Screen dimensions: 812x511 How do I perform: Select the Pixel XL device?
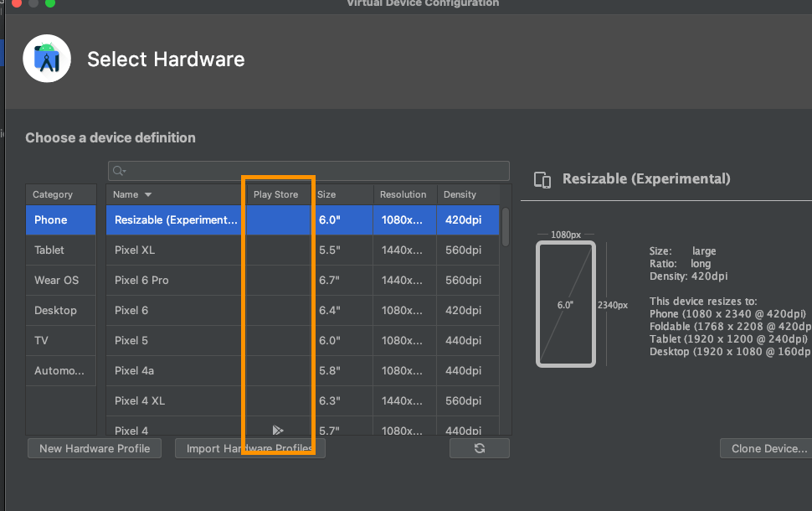tap(303, 250)
